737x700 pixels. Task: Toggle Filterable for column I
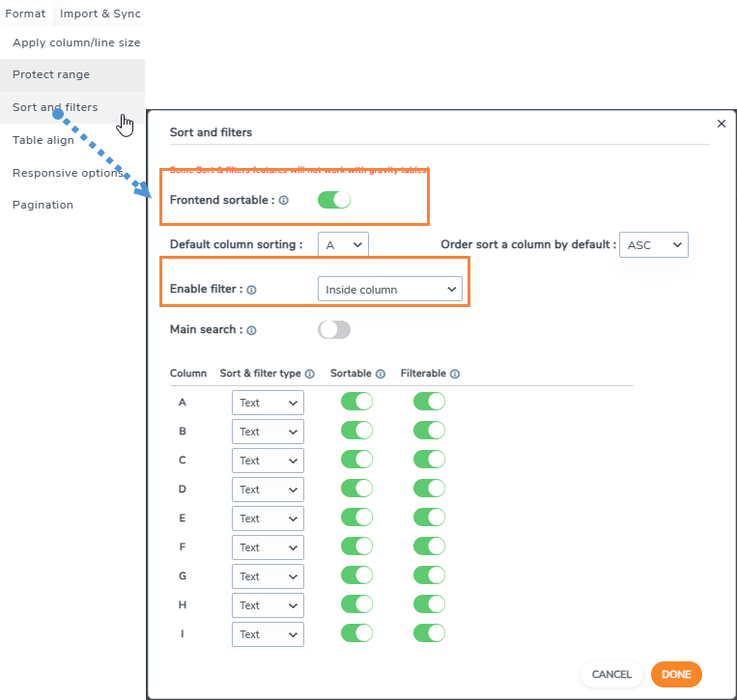429,633
